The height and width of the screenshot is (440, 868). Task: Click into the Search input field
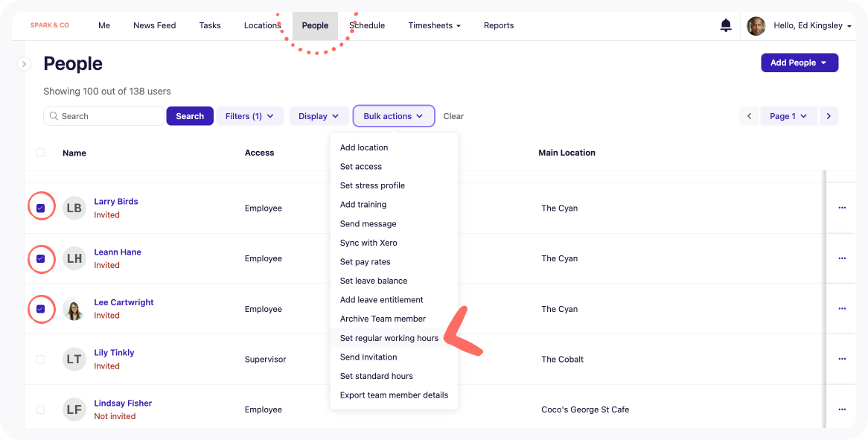(x=109, y=116)
